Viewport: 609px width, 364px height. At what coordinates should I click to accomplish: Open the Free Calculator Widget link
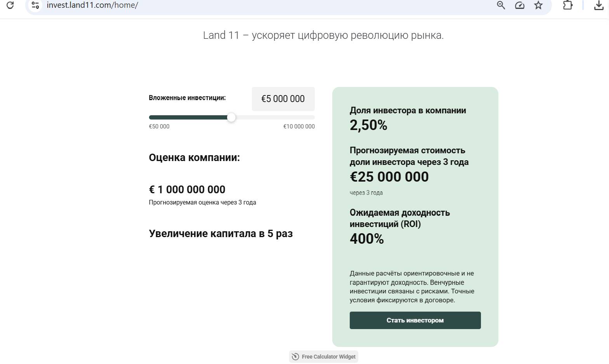[328, 357]
